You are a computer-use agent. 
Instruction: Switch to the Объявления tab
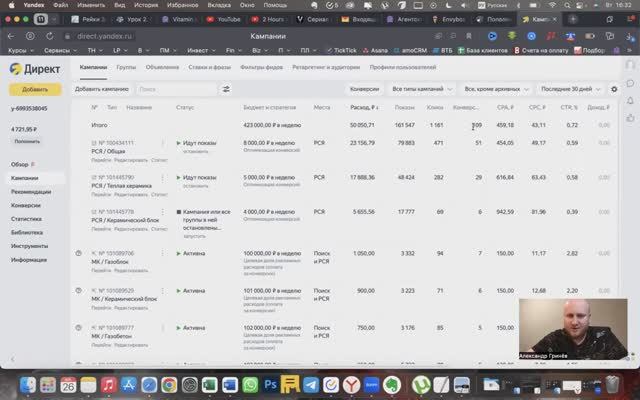[162, 67]
